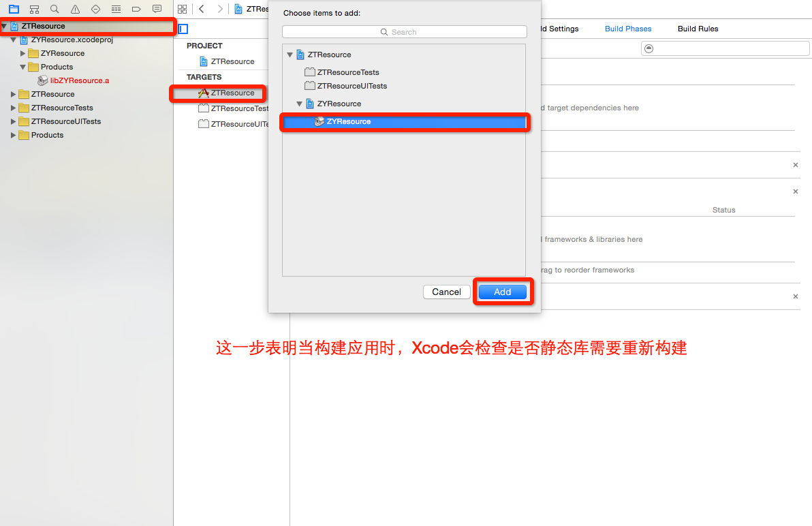This screenshot has height=526, width=812.
Task: Expand the ZTResource group folder
Action: [14, 94]
